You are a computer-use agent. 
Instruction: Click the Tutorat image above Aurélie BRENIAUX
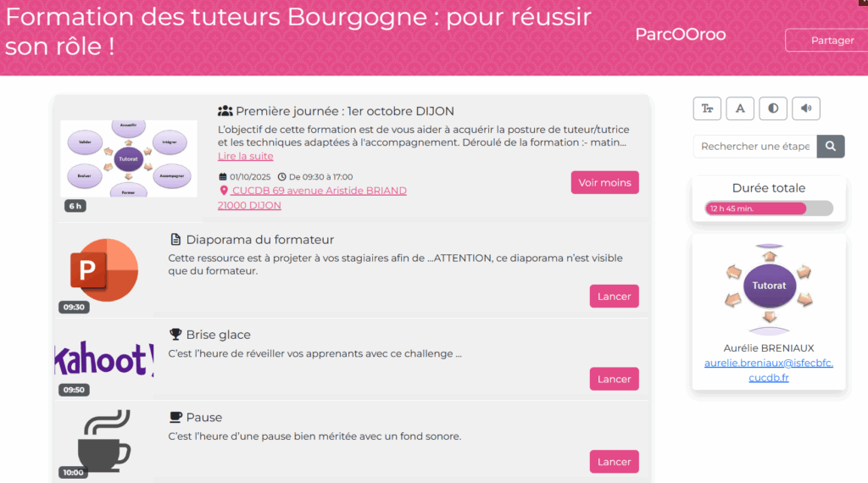pyautogui.click(x=769, y=286)
